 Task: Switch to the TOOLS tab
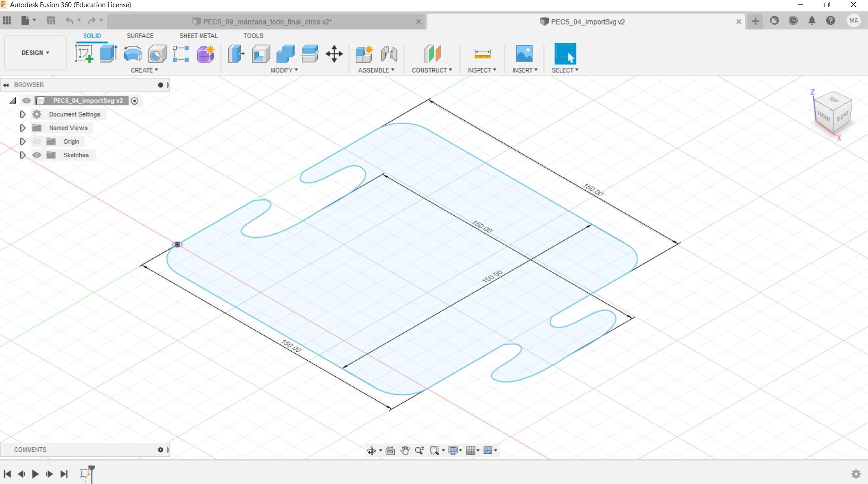click(x=253, y=36)
